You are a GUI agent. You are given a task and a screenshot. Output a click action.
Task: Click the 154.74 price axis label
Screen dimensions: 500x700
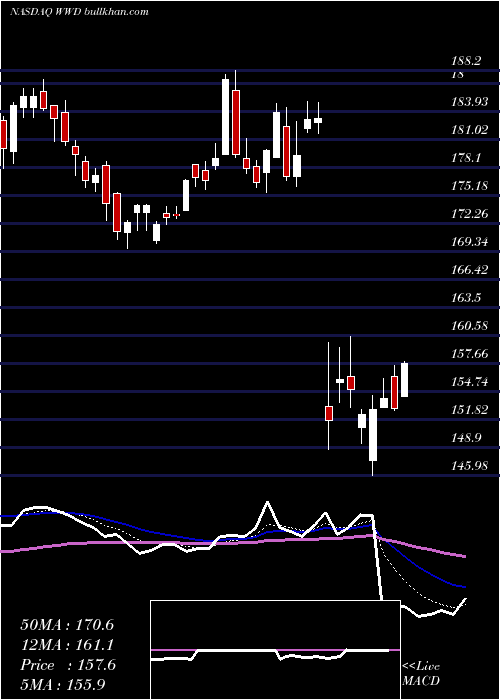pyautogui.click(x=470, y=382)
